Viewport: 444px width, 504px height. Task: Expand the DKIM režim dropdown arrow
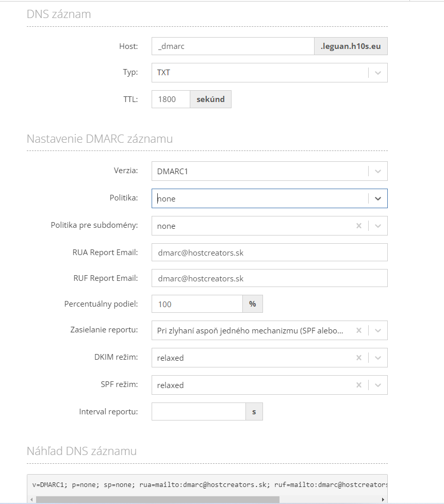pos(378,358)
